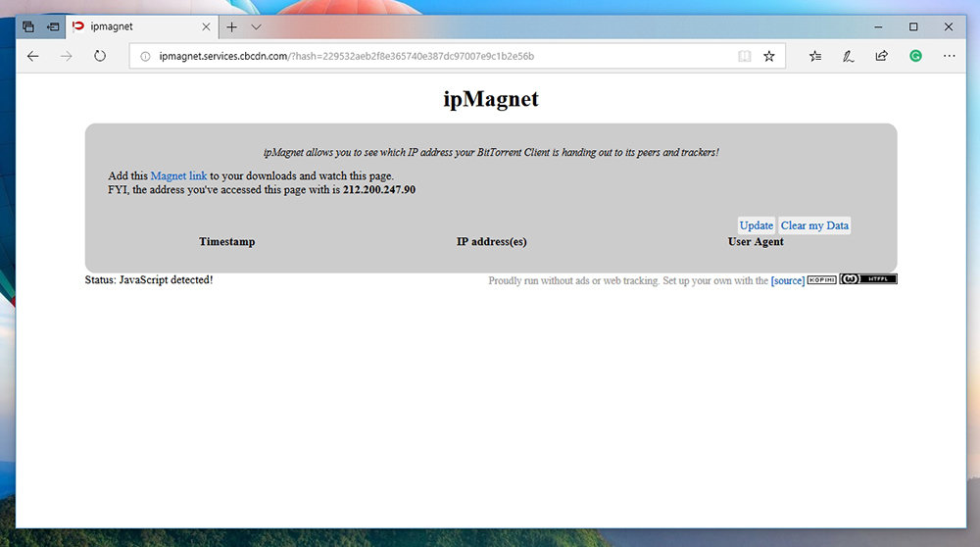Screen dimensions: 980x547
Task: Click the WTFPL license badge
Action: click(x=868, y=278)
